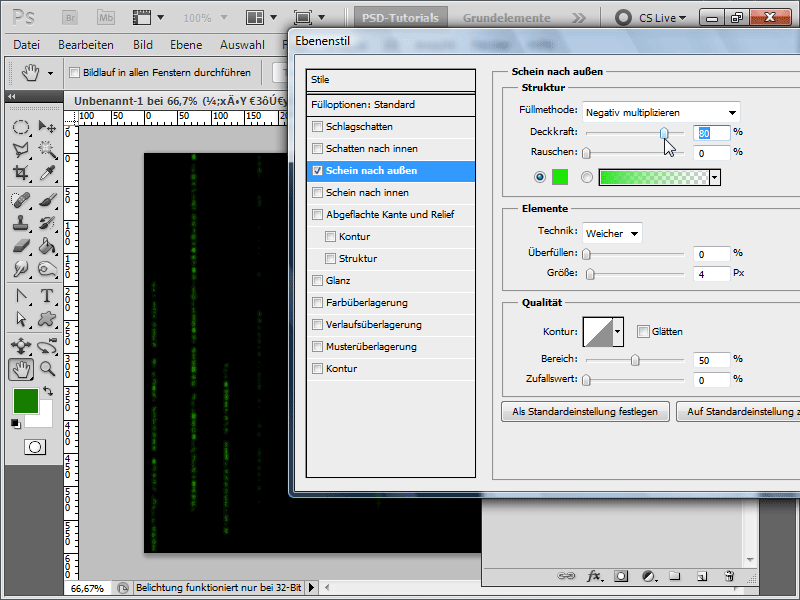Open status bar info flyout arrow
This screenshot has height=600, width=800.
[311, 588]
